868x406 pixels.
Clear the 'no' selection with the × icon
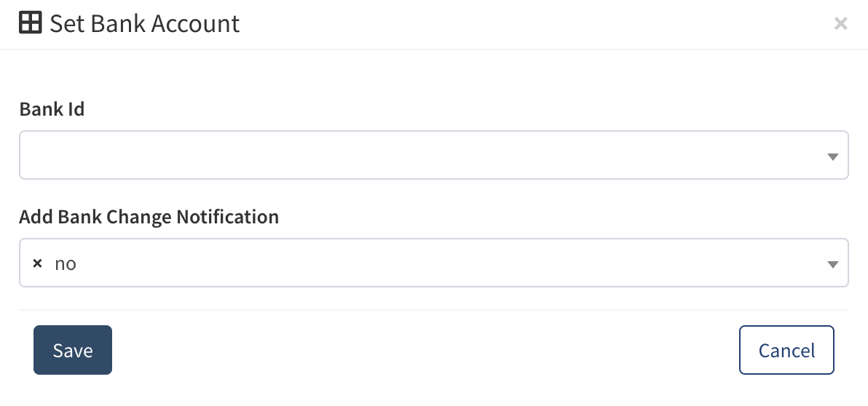click(x=38, y=263)
